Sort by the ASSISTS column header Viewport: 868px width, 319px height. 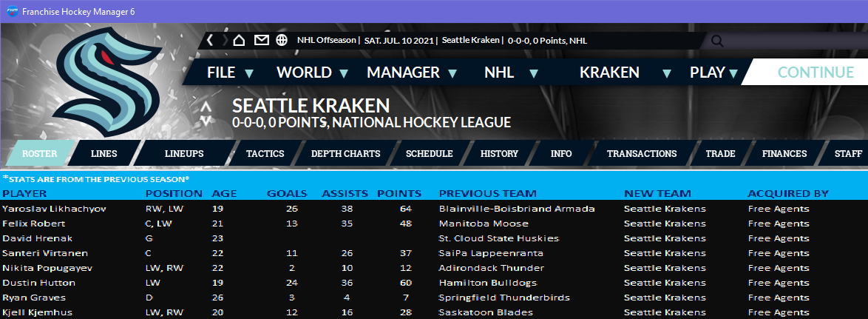point(345,193)
